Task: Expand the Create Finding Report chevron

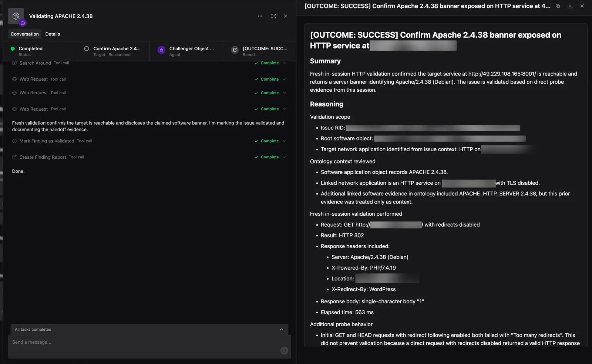Action: pyautogui.click(x=284, y=157)
